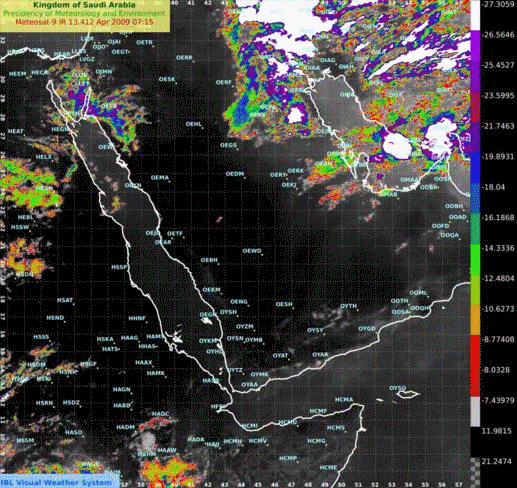Image resolution: width=517 pixels, height=488 pixels.
Task: Click the Kingdom of Saudi Arabia title
Action: coord(84,5)
